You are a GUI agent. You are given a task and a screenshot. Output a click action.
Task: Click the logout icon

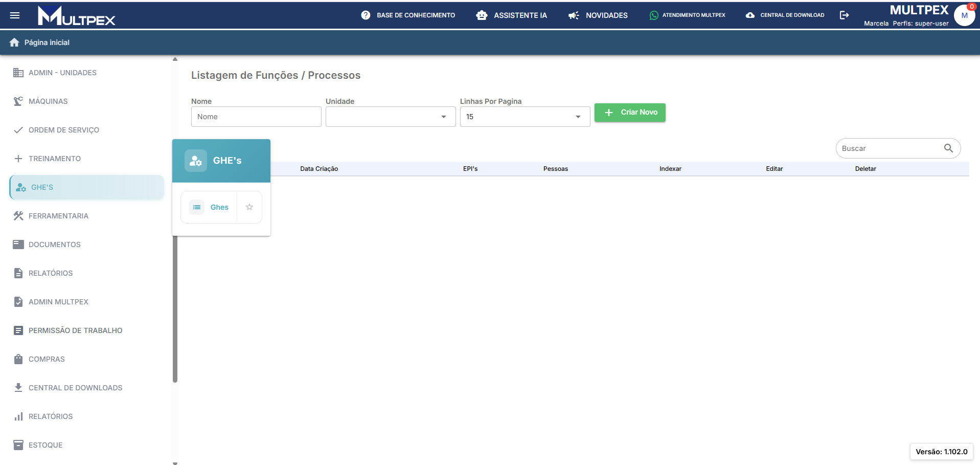[x=845, y=15]
